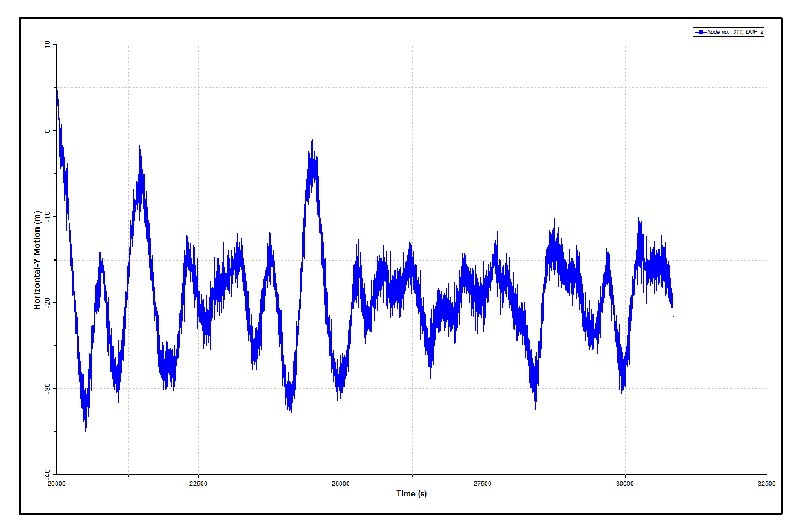Click the 32500 tick label on time axis
Image resolution: width=800 pixels, height=532 pixels.
coord(767,483)
